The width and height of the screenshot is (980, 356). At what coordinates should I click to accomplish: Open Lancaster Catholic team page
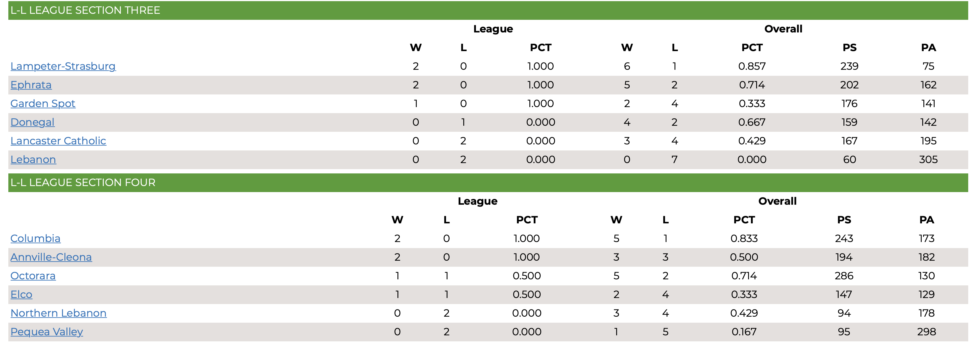coord(58,141)
